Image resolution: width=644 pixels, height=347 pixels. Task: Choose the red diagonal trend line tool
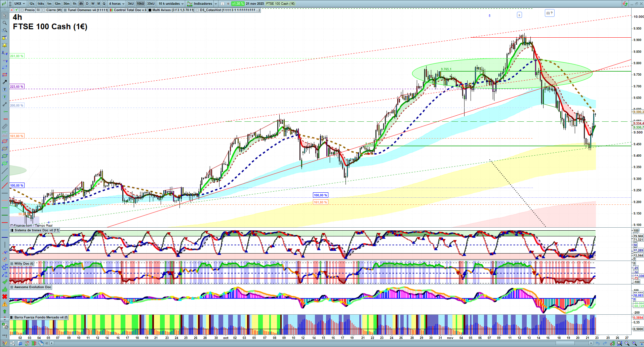click(5, 186)
